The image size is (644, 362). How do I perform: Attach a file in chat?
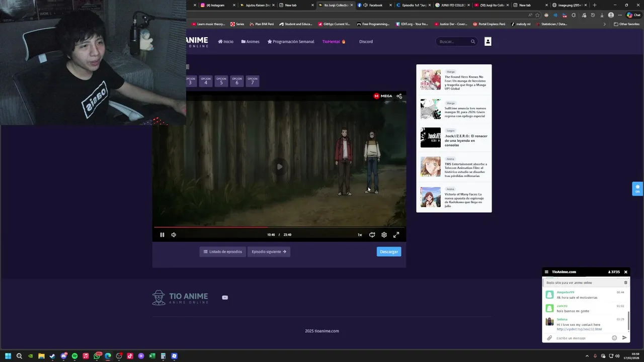(x=549, y=338)
